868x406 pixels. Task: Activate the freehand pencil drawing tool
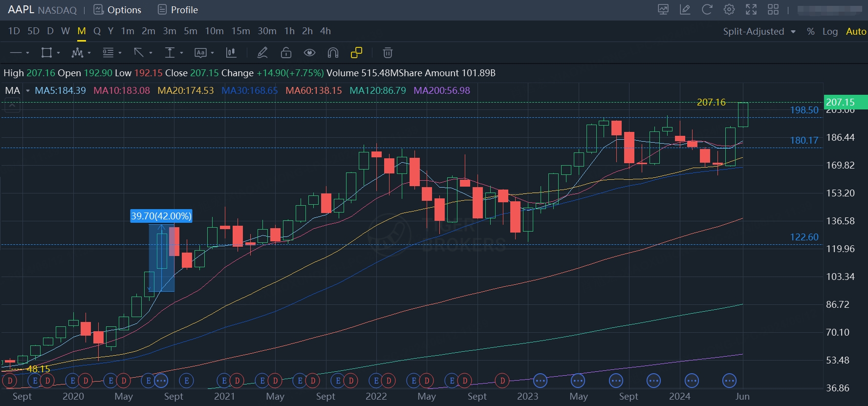262,53
